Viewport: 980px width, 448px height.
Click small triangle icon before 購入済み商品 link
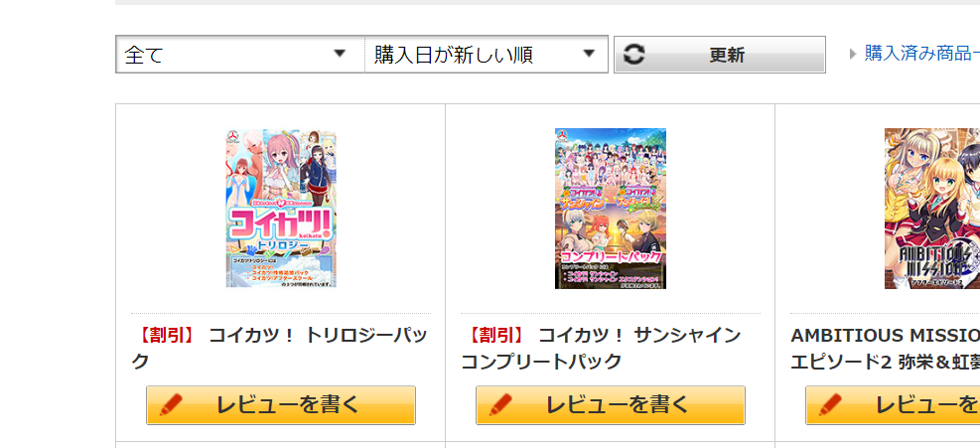tap(853, 54)
